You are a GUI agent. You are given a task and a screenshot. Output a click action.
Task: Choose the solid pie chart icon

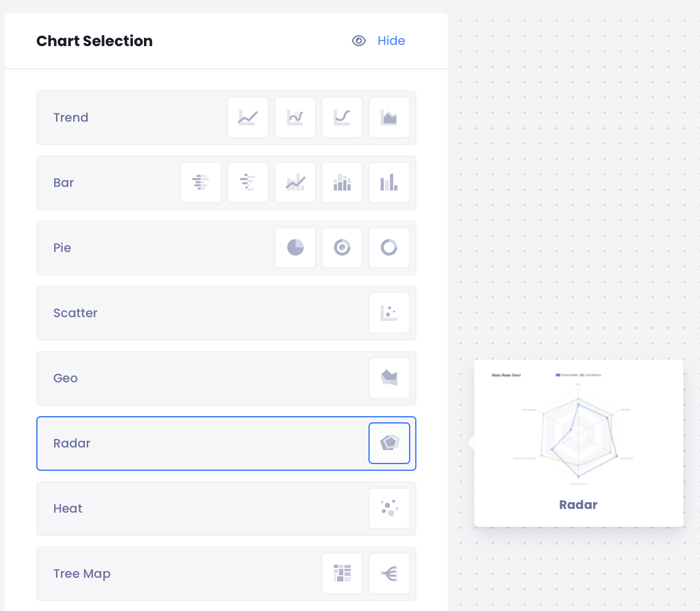(295, 248)
